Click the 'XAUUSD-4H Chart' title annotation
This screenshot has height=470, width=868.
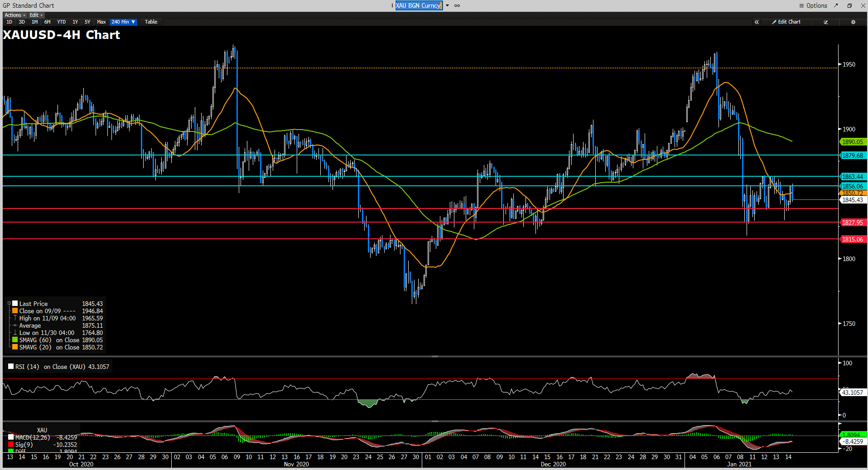tap(62, 35)
